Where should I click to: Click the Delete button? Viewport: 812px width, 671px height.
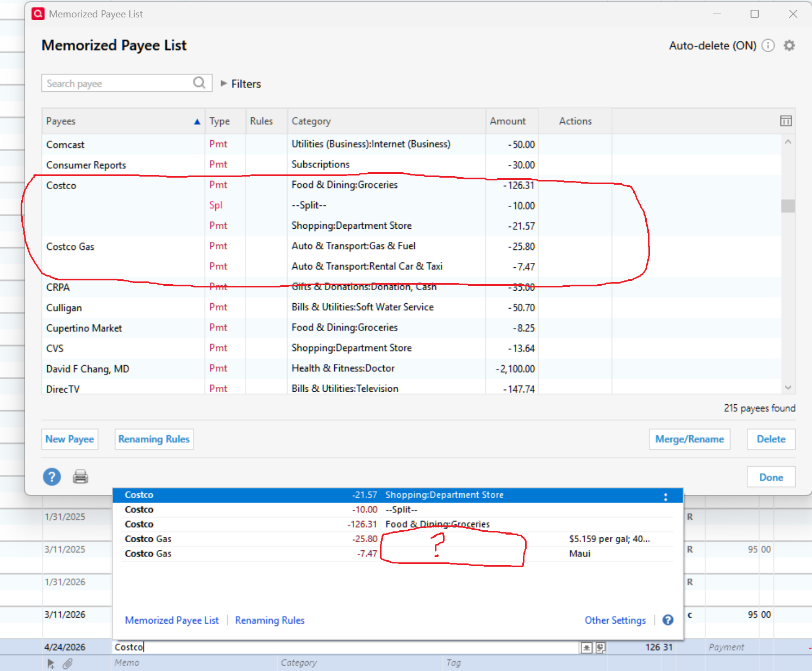(x=771, y=439)
